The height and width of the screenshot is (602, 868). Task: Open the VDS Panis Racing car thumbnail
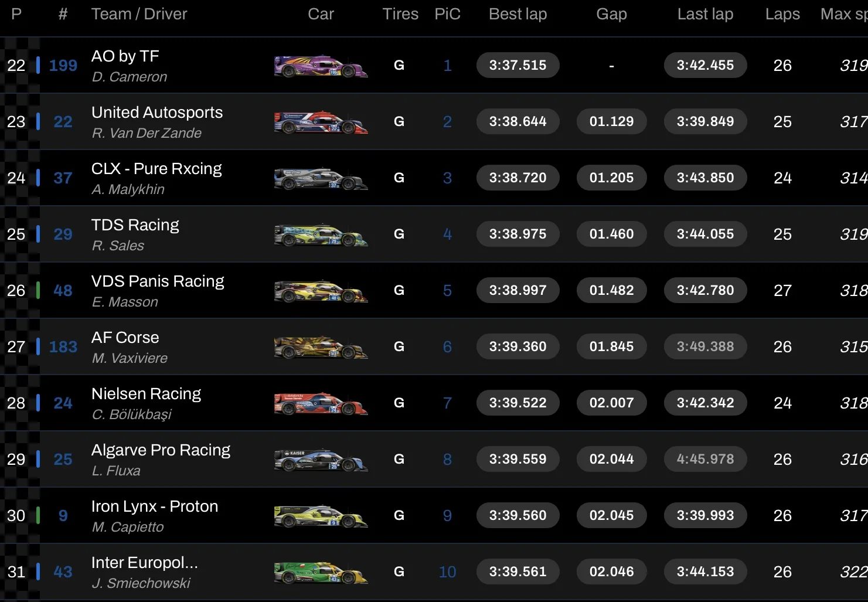pyautogui.click(x=321, y=291)
